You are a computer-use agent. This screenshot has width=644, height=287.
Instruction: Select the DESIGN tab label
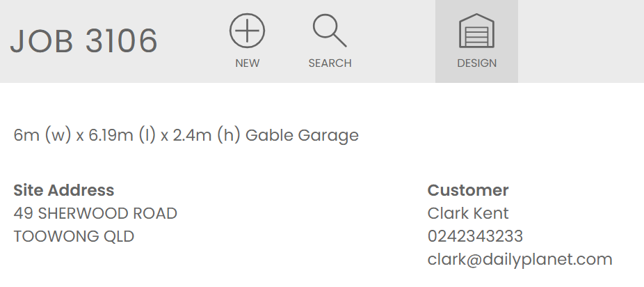pos(476,63)
